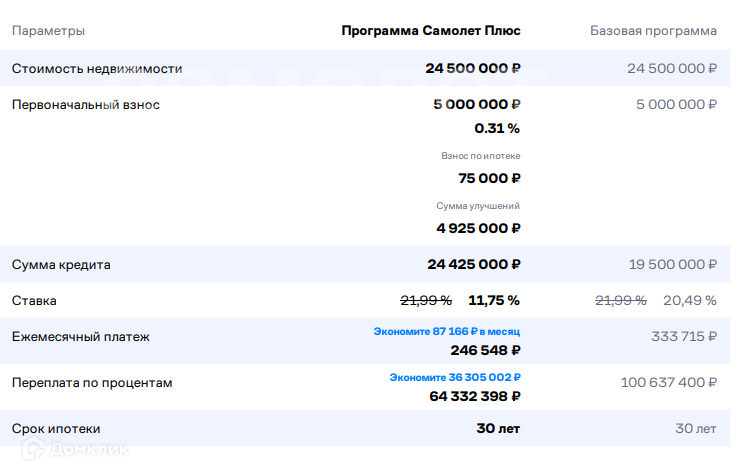Click the 'Сумма улучшений' caption
The image size is (739, 475).
478,206
